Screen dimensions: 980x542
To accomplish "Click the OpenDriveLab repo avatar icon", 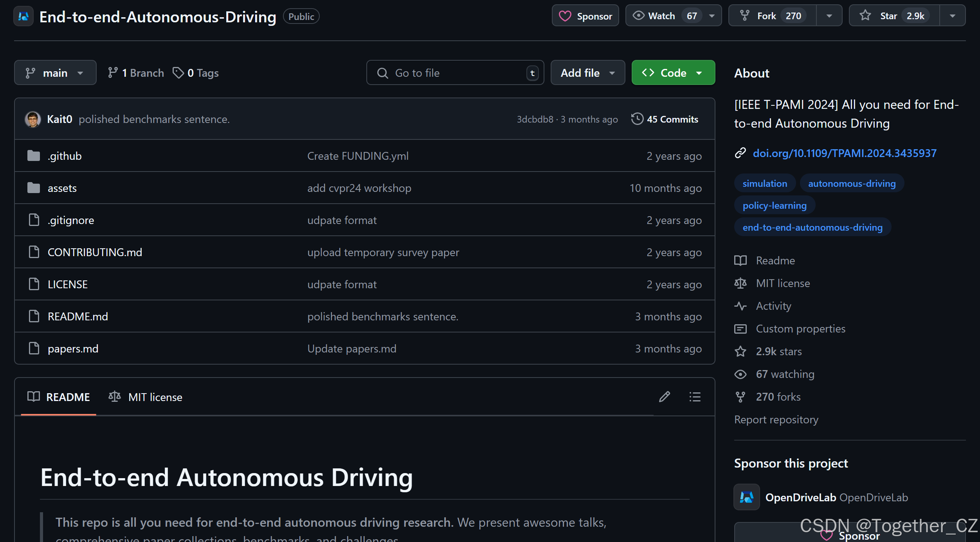I will 23,16.
